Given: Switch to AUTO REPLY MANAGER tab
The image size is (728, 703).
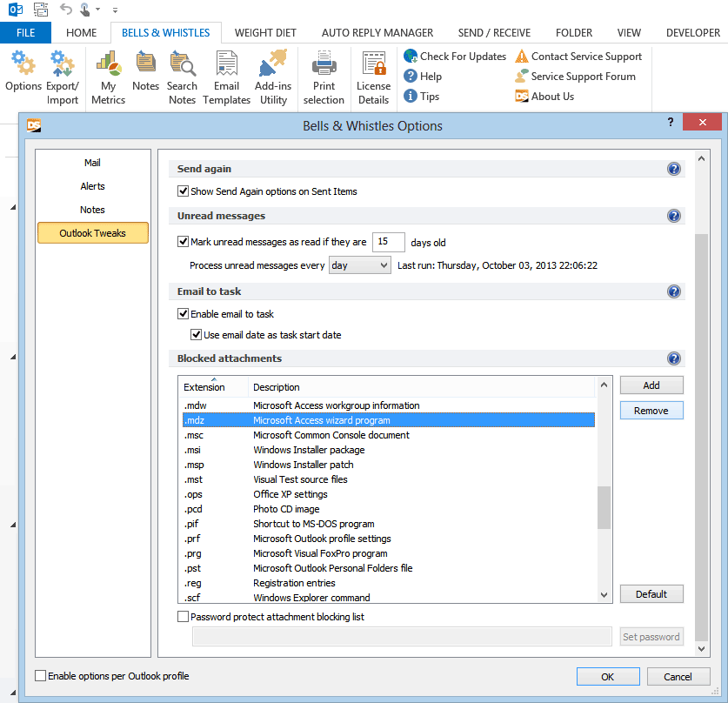Looking at the screenshot, I should point(377,32).
